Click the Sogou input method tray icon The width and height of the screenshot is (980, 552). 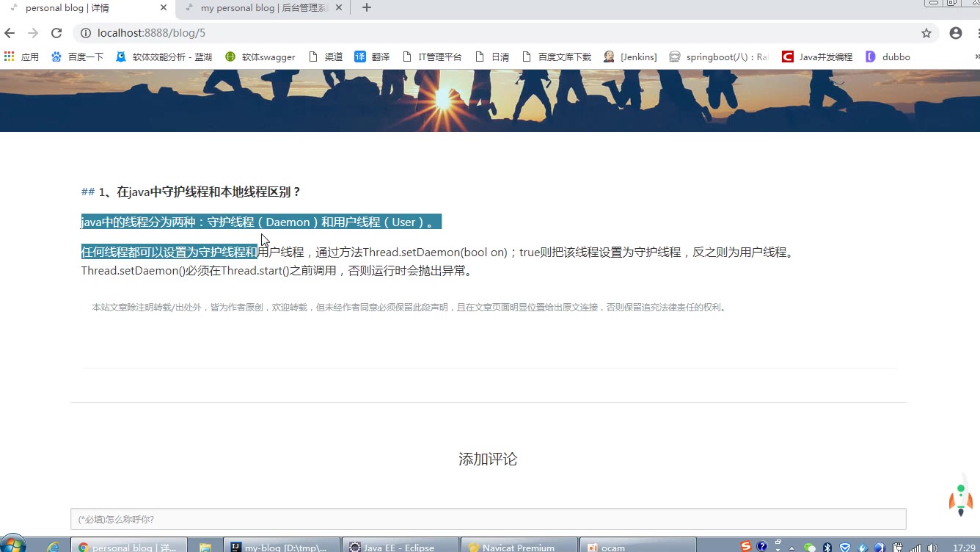[746, 547]
